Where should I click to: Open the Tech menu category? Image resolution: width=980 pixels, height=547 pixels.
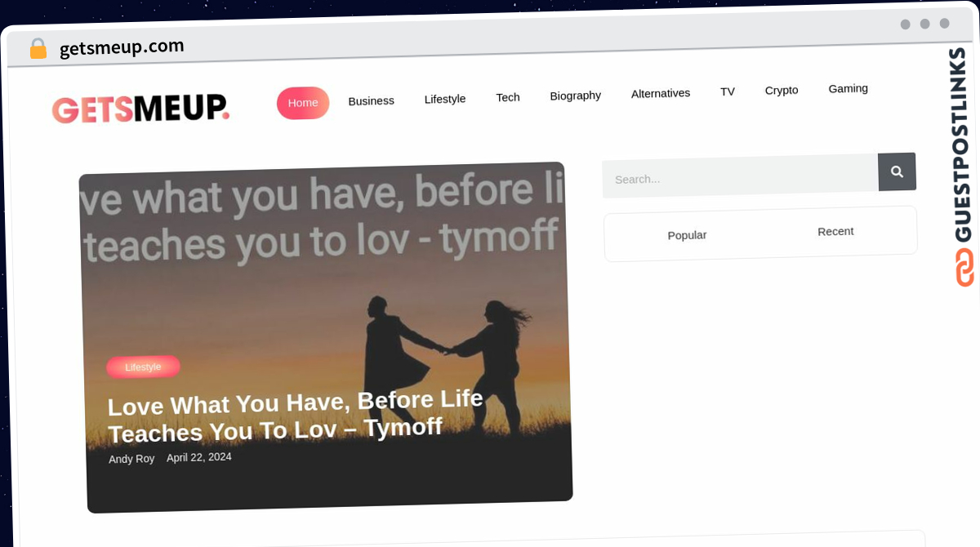point(508,97)
